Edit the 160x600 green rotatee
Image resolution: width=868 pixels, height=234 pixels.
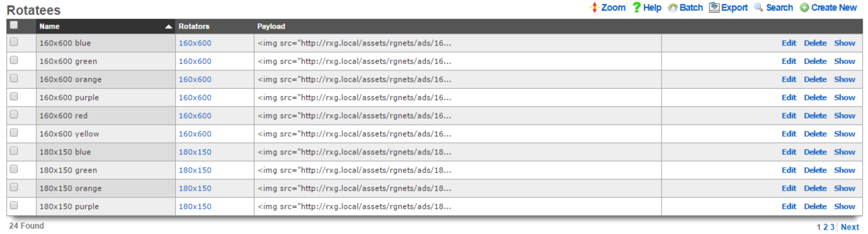[x=788, y=62]
